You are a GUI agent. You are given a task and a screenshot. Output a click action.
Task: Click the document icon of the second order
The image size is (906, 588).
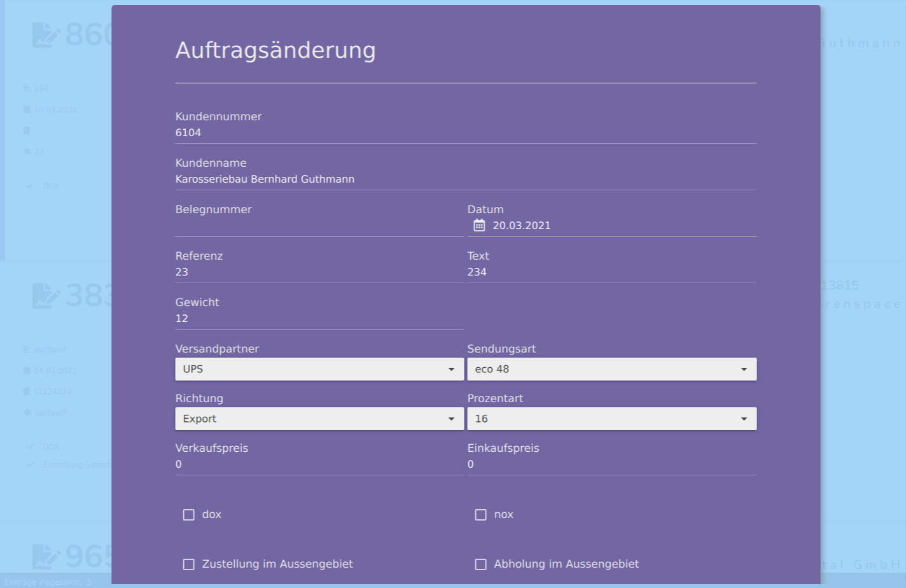[x=46, y=296]
